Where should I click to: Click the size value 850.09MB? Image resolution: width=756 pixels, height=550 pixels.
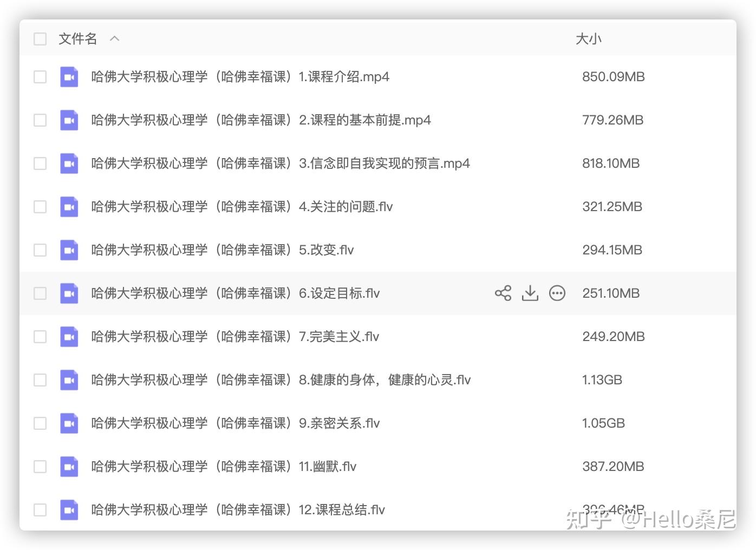614,77
